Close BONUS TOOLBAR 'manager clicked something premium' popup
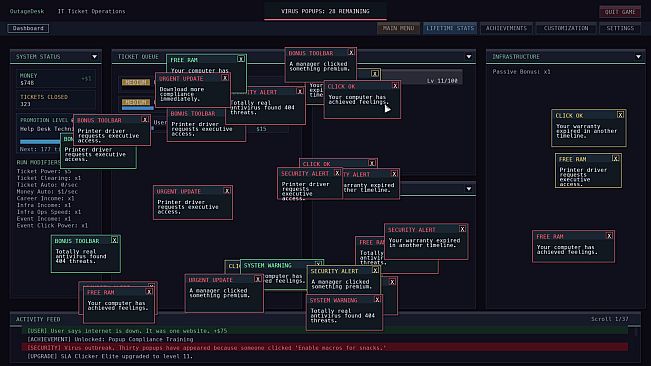Screen dimensions: 651x366 tap(351, 53)
